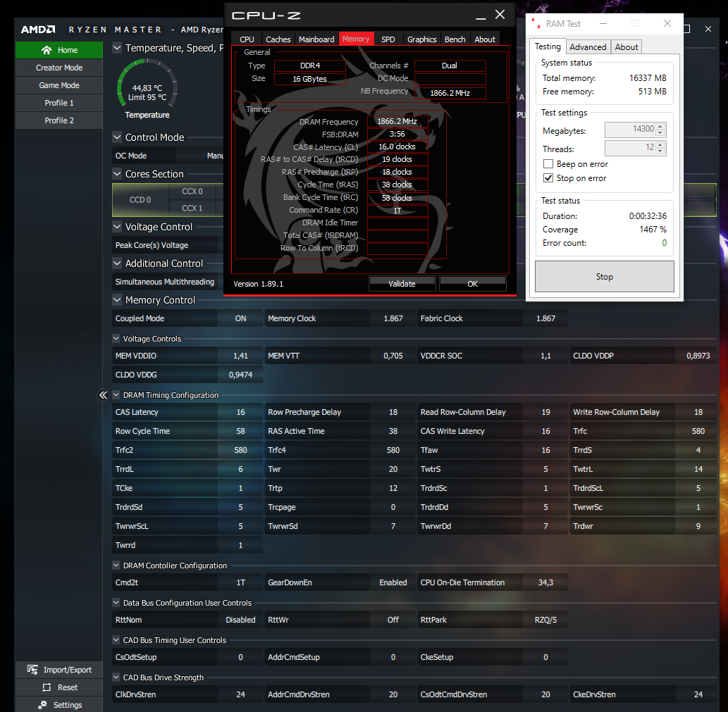Select CCX 0 in Cores Section
This screenshot has height=712, width=728.
tap(192, 191)
